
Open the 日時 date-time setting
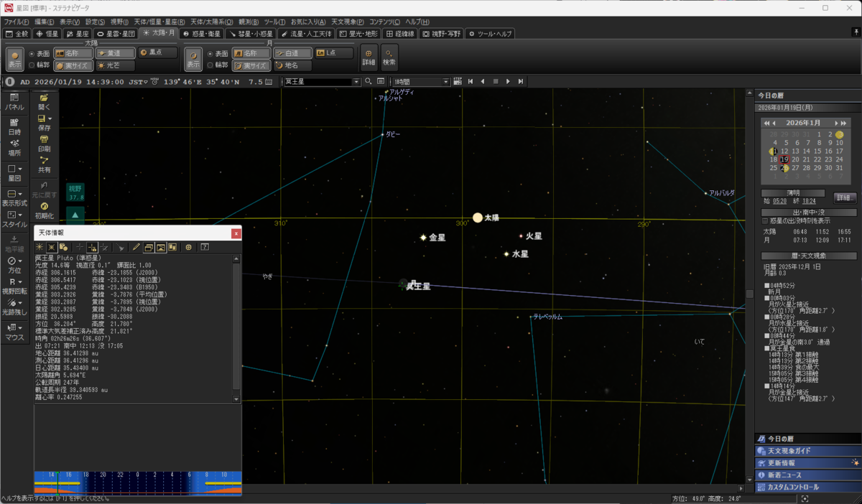[x=14, y=126]
